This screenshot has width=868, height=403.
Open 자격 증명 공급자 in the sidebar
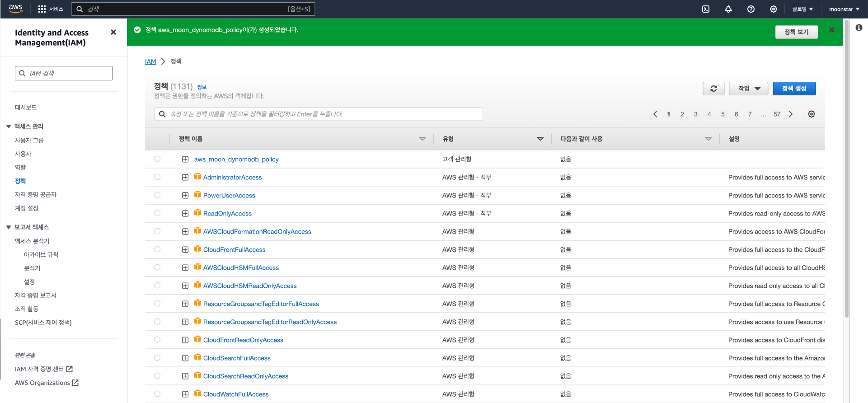36,195
